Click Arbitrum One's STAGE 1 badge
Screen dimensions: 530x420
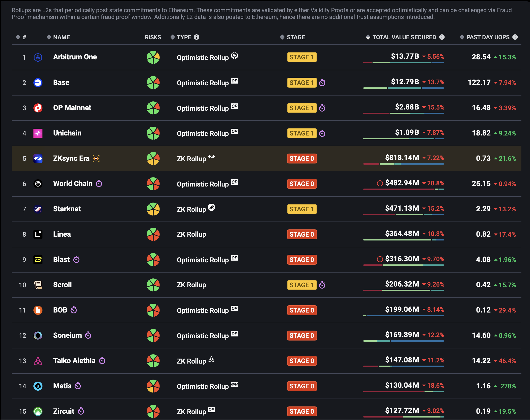(302, 57)
